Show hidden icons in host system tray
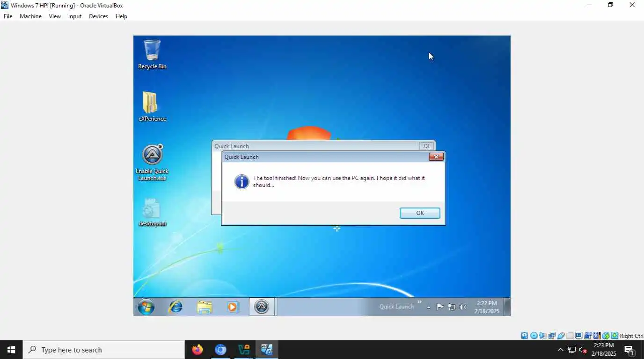This screenshot has height=359, width=644. (560, 350)
